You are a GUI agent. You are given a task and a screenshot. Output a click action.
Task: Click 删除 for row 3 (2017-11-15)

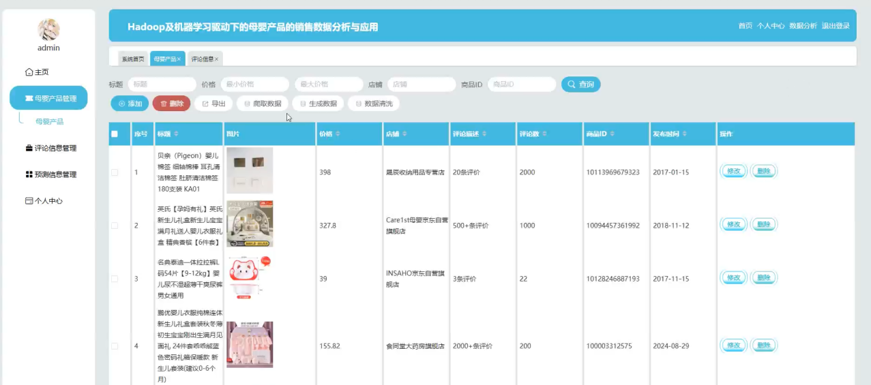[764, 278]
